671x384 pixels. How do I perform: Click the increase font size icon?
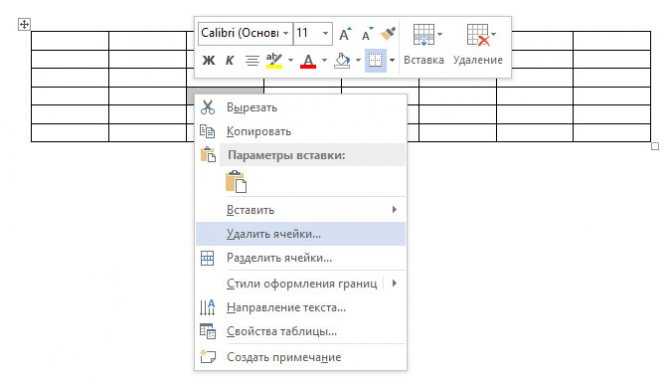(345, 34)
